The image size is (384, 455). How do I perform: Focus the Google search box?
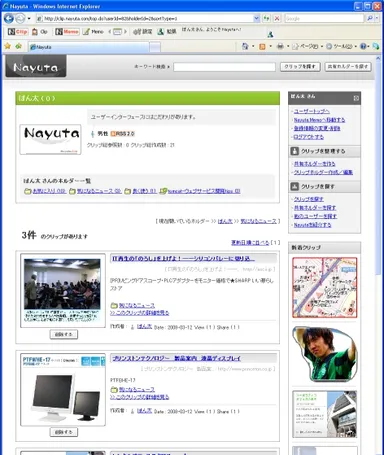pos(324,19)
